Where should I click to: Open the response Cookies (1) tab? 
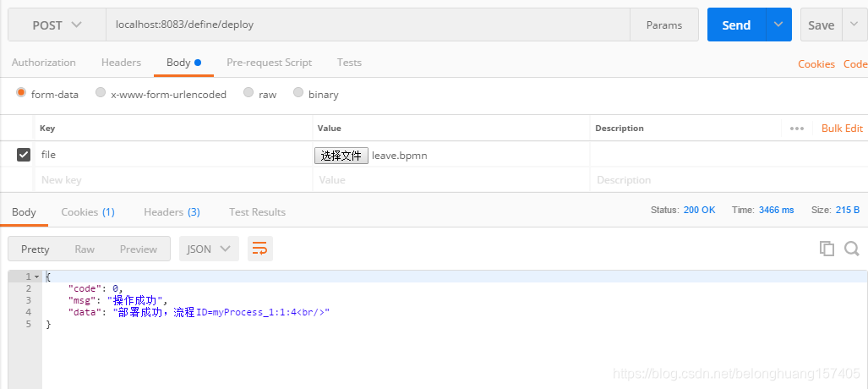click(88, 212)
